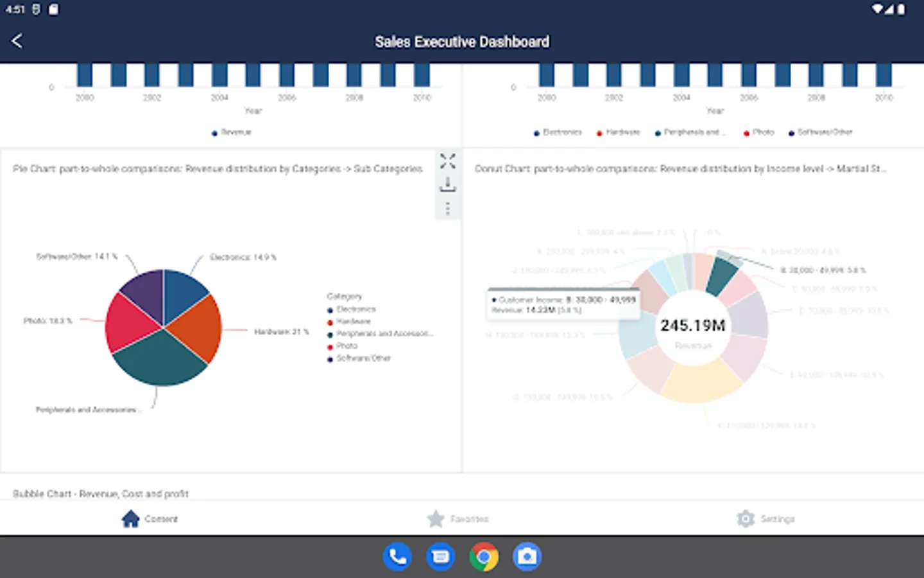The width and height of the screenshot is (924, 578).
Task: Click the 'B: 30,000 - 49,999: 5.8 %' donut label
Action: coord(823,270)
